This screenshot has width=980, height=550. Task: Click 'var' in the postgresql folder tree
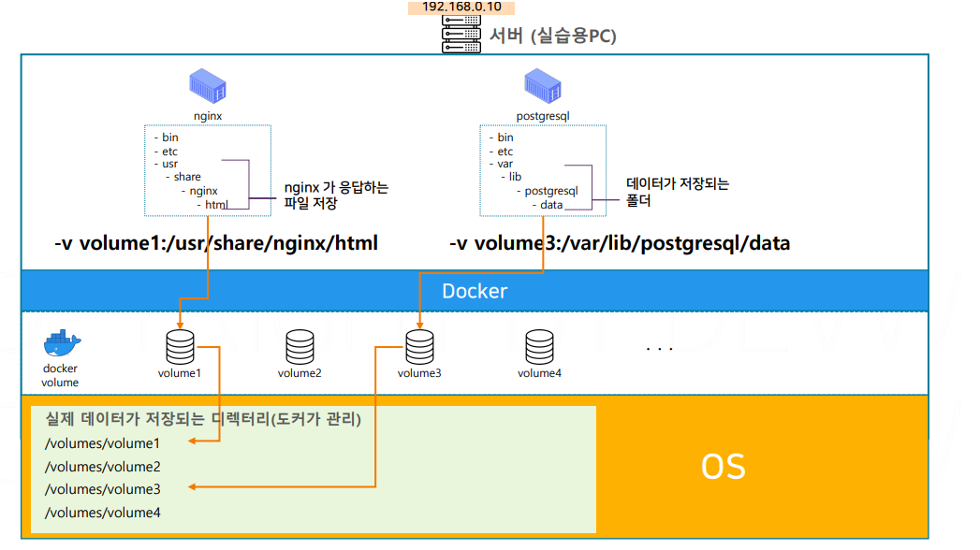(505, 165)
